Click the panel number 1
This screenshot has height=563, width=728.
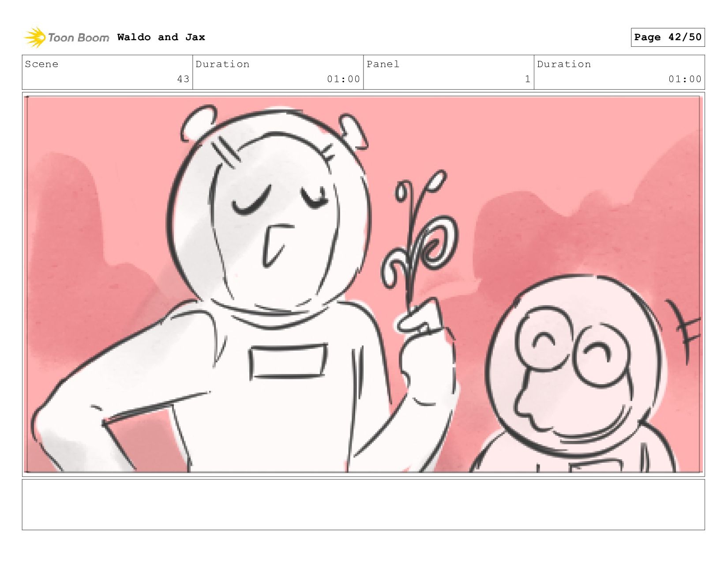527,79
